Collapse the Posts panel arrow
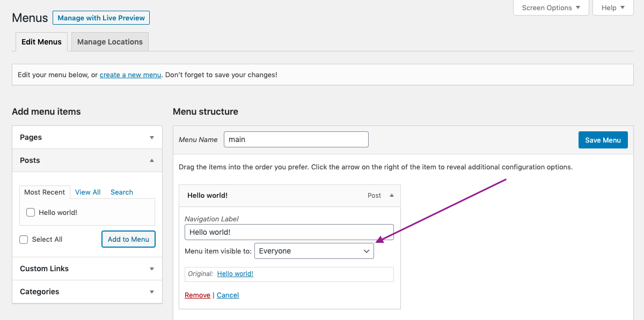This screenshot has width=644, height=320. tap(152, 160)
